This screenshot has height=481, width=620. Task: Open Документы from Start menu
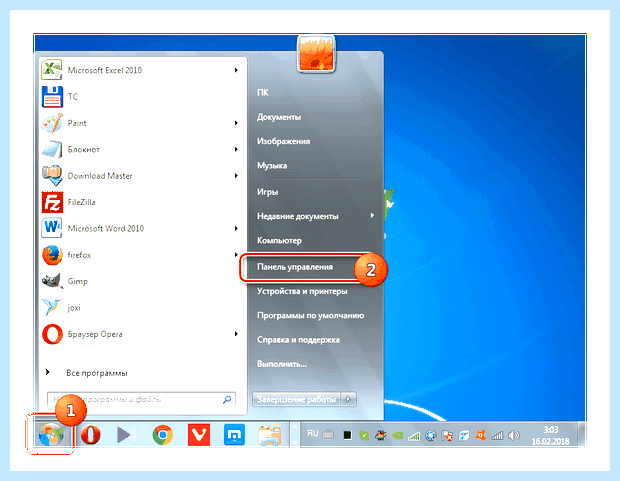[279, 117]
